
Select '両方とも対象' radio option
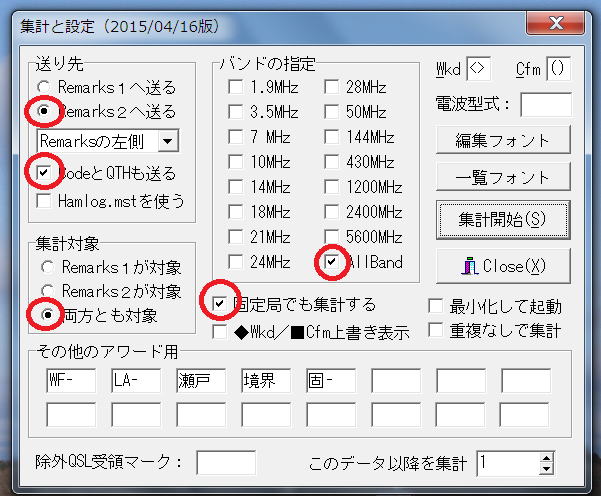[x=47, y=315]
